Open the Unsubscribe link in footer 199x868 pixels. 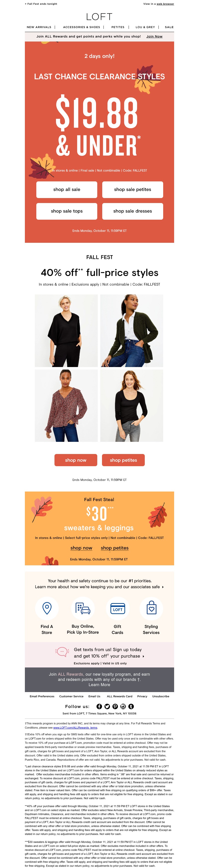coord(161,696)
